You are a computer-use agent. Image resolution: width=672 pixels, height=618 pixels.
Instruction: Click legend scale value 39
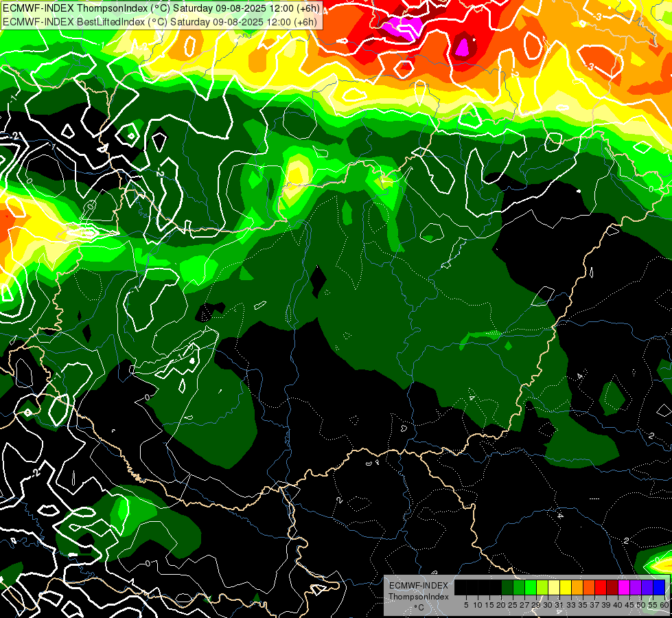(x=606, y=605)
